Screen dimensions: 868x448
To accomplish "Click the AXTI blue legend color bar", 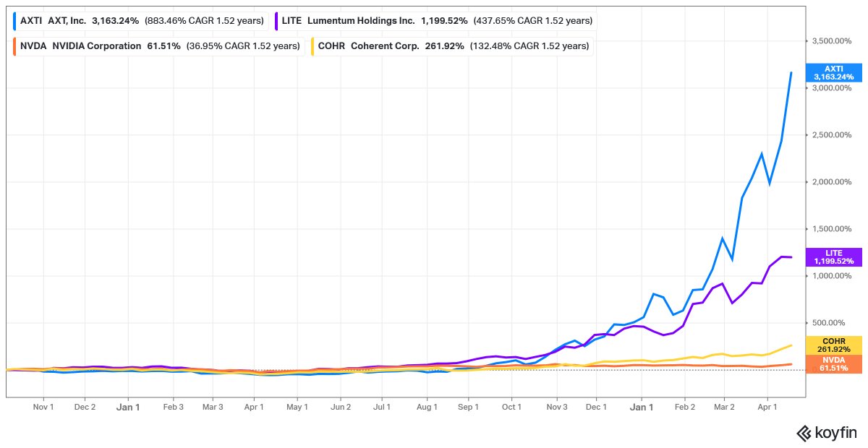I will point(15,21).
